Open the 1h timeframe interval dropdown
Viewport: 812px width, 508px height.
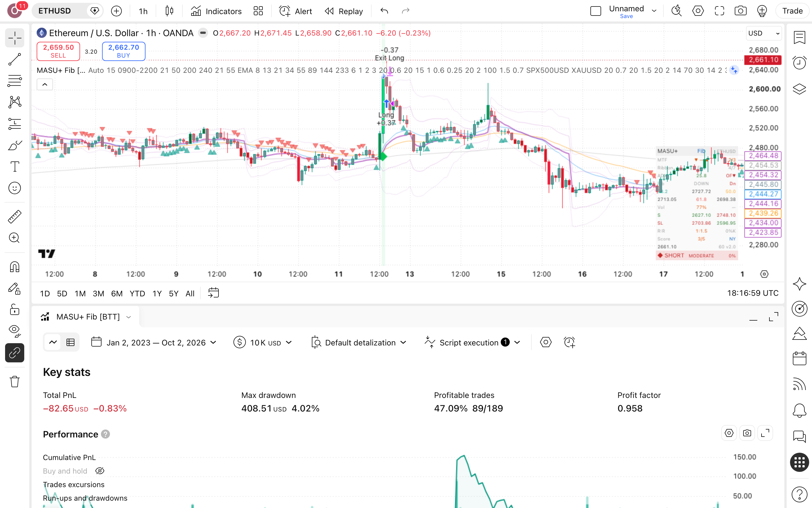[x=143, y=11]
